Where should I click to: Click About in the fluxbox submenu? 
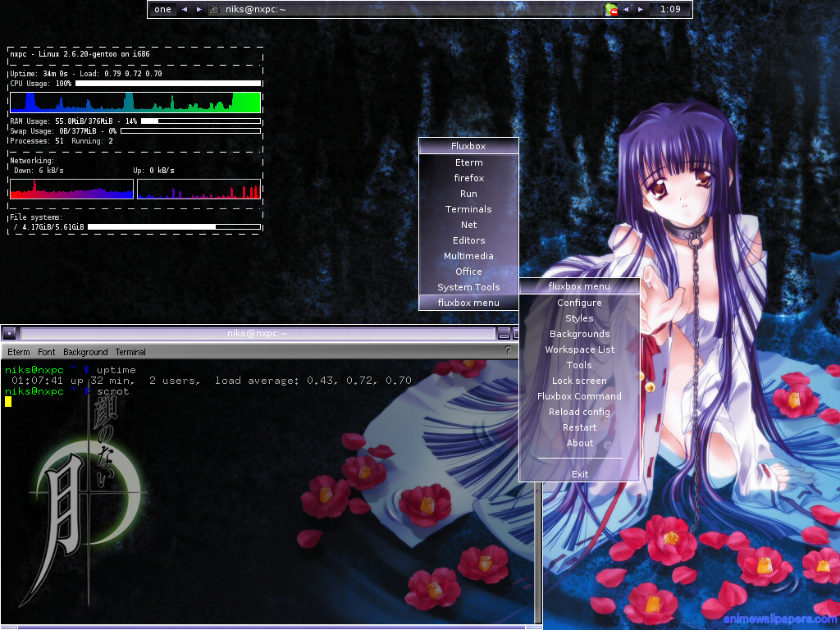pyautogui.click(x=579, y=442)
